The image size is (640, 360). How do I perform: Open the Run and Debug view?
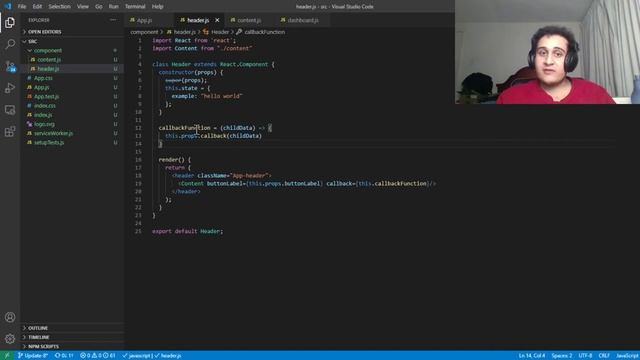(x=10, y=88)
